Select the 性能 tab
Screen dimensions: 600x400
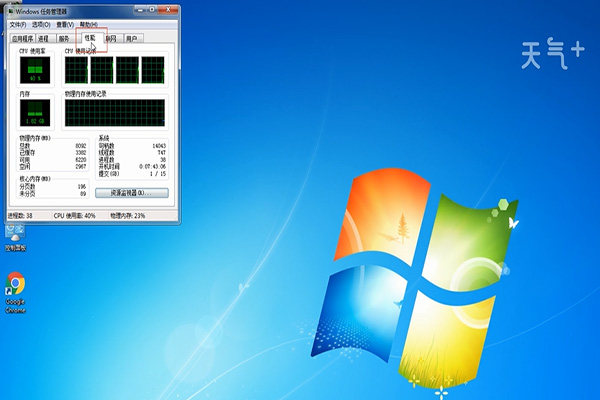pos(90,38)
